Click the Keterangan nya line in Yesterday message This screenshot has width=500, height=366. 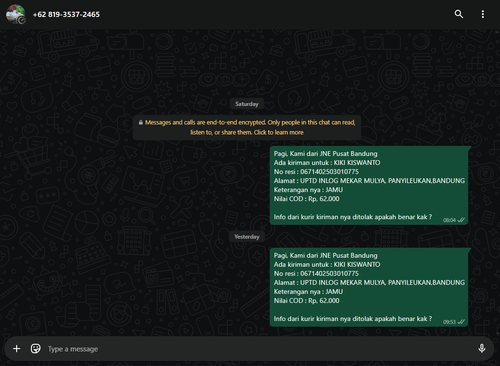308,292
